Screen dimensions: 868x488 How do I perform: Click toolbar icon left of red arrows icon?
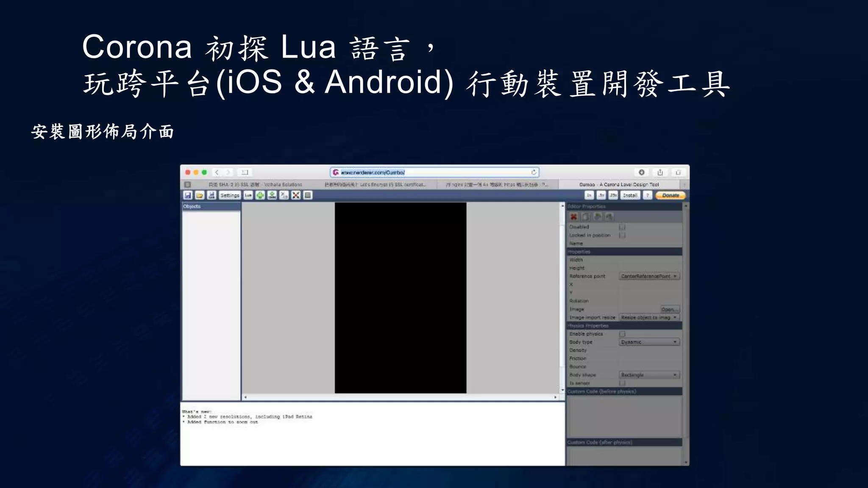(284, 195)
